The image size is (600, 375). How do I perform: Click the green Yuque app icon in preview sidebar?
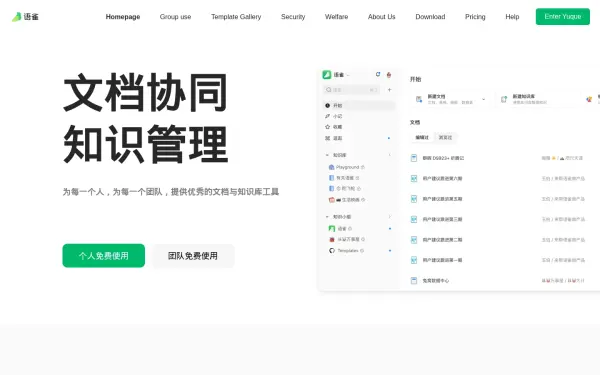[x=326, y=75]
